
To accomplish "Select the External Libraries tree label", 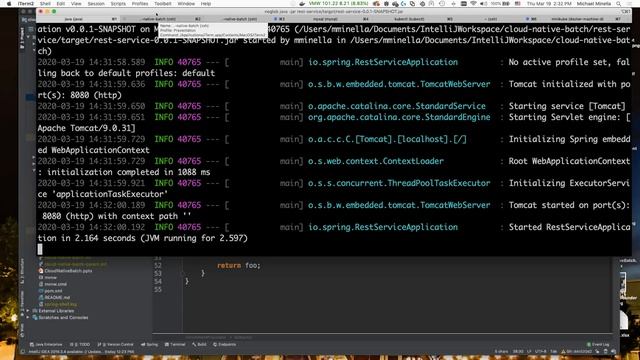I will tap(56, 311).
